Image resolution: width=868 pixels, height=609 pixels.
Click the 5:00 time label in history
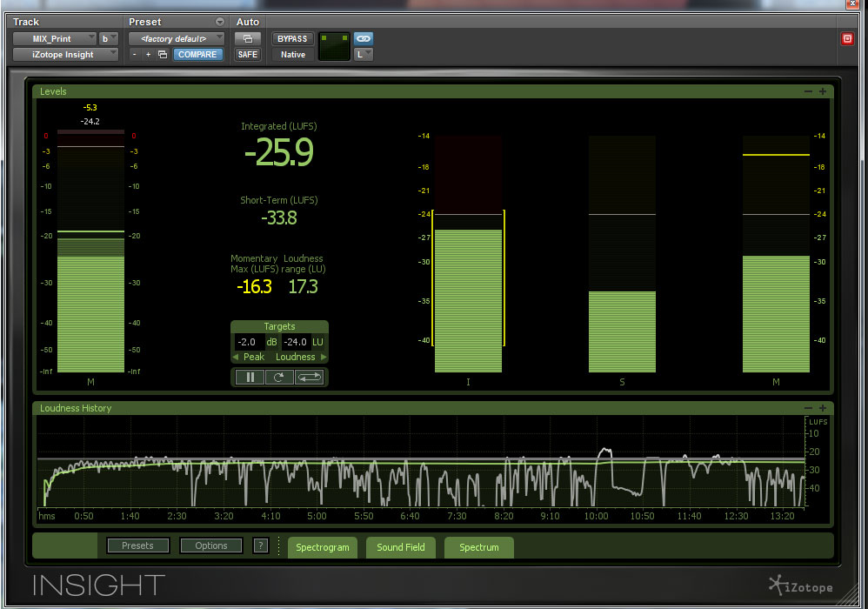tap(317, 516)
